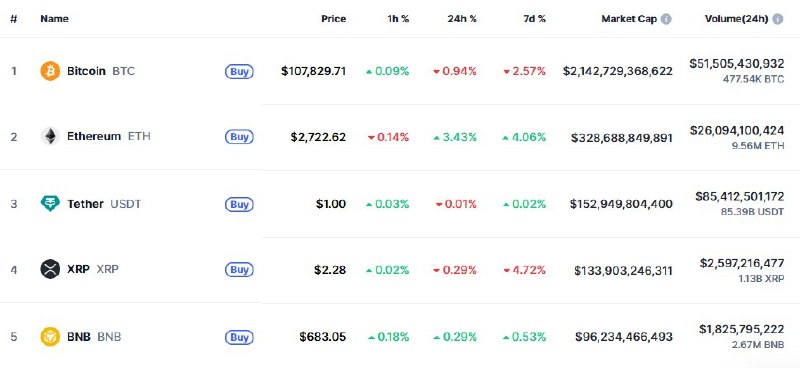This screenshot has width=800, height=368.
Task: Open BNB 24h volume value link
Action: (x=741, y=329)
